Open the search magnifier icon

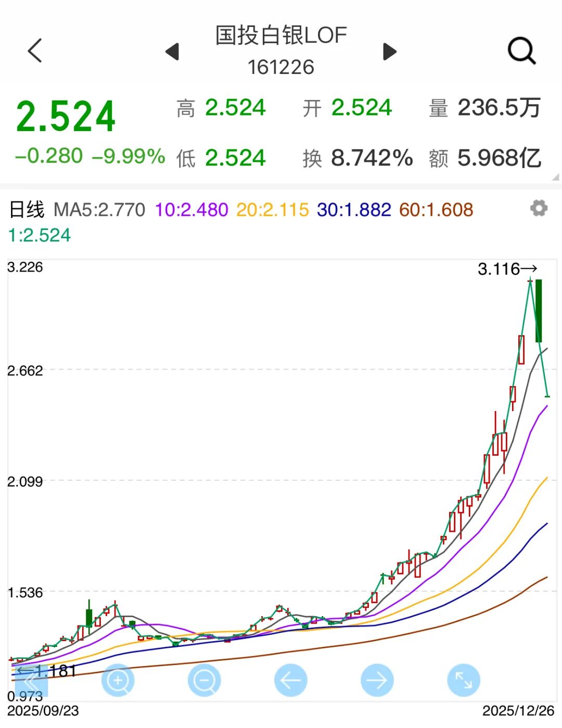pyautogui.click(x=521, y=51)
